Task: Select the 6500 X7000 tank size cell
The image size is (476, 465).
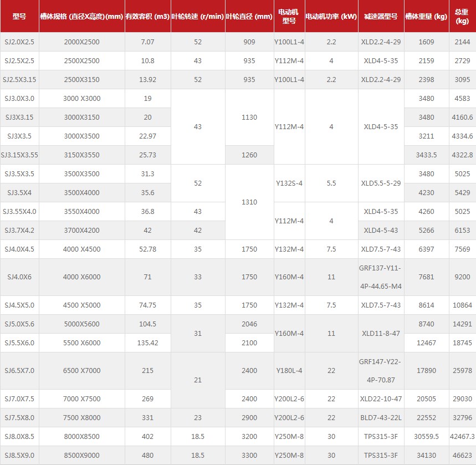Action: tap(82, 371)
